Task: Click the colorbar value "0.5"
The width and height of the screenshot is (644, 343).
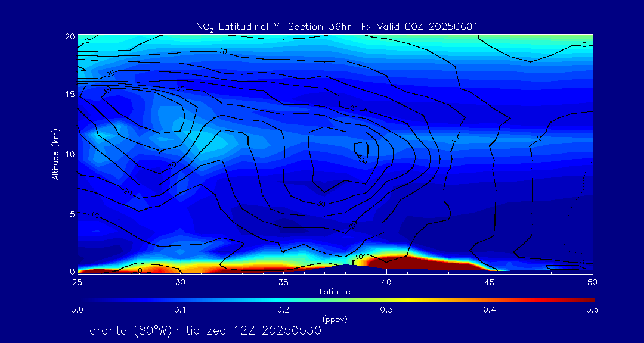Action: (x=592, y=310)
